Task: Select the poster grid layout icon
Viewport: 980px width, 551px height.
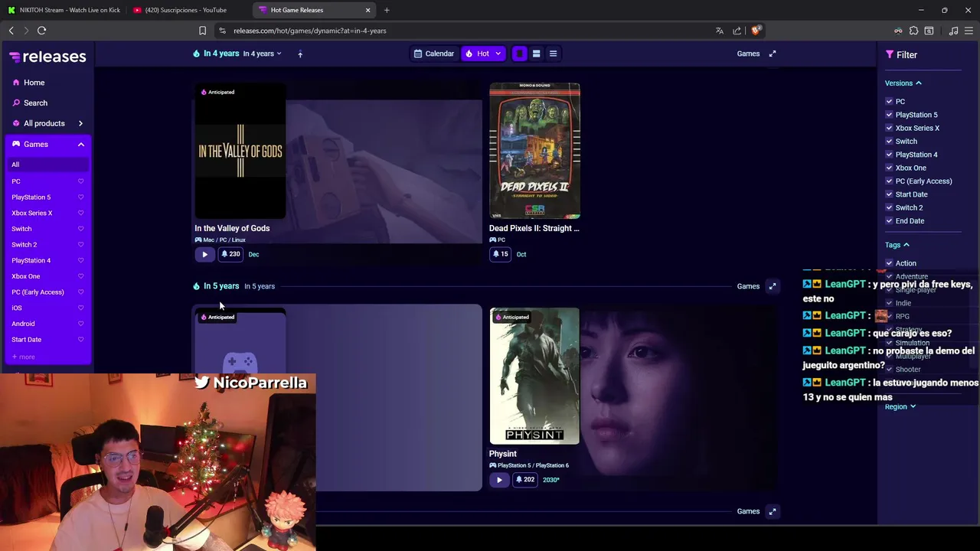Action: point(519,54)
